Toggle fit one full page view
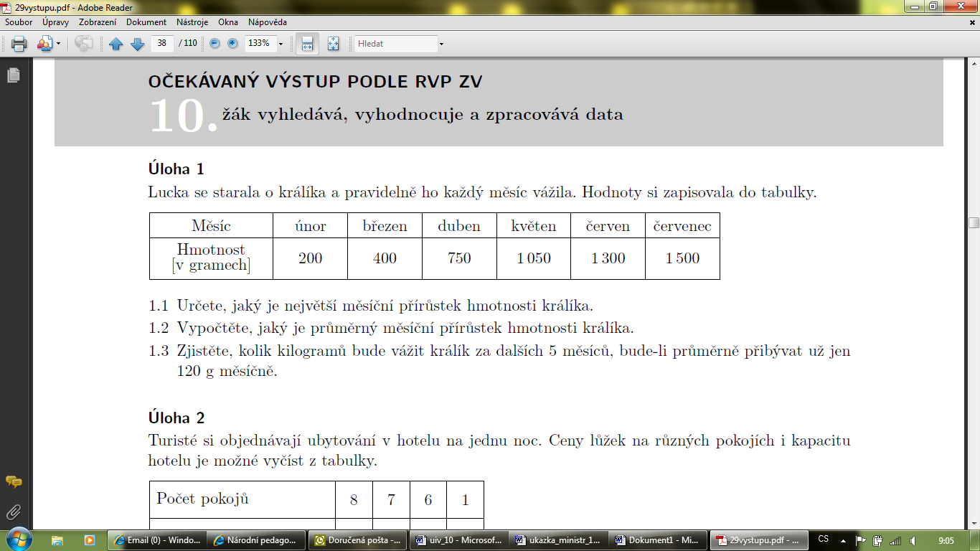The height and width of the screenshot is (551, 980). (x=333, y=44)
